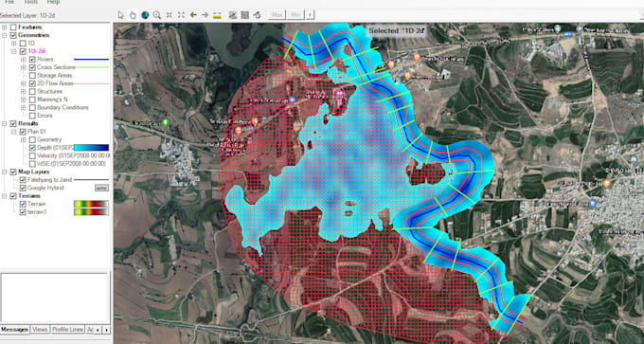Check the Errors layer checkbox
The width and height of the screenshot is (644, 344).
click(x=32, y=116)
